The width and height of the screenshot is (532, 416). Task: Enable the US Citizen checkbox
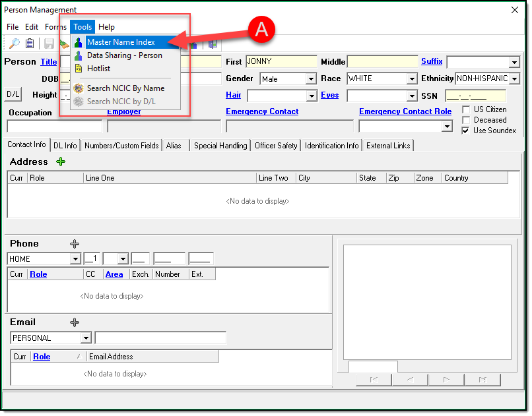[x=467, y=109]
